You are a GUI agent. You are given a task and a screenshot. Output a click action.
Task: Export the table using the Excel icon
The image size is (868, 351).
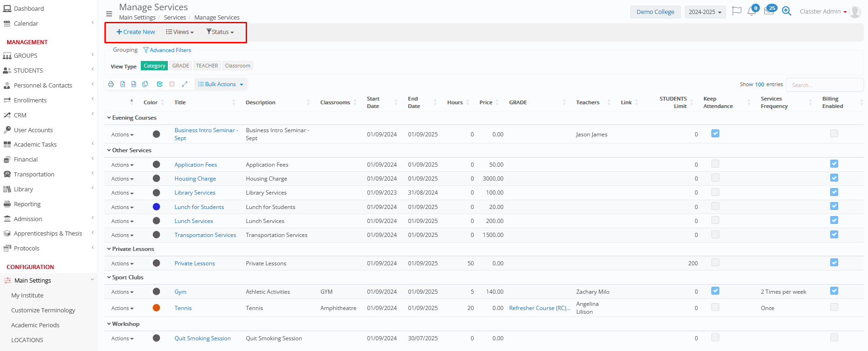point(123,84)
